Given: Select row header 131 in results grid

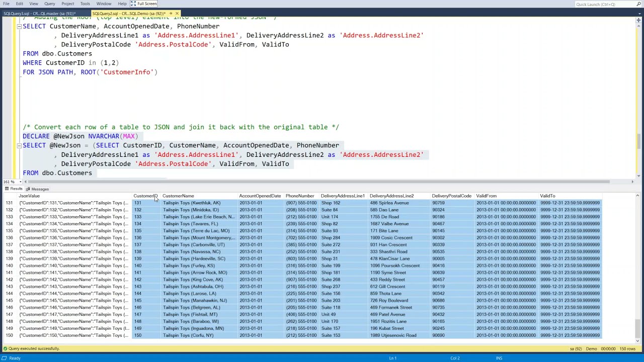Looking at the screenshot, I should coord(9,203).
